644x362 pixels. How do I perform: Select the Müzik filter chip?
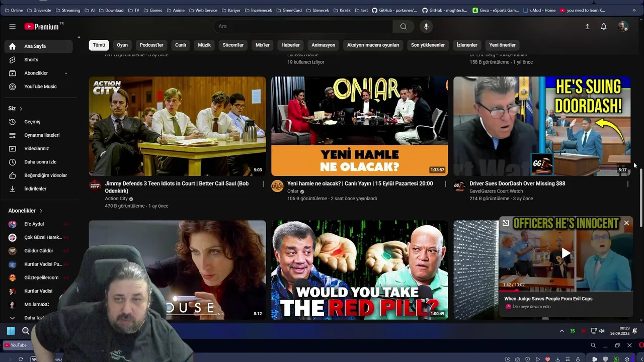pos(204,45)
